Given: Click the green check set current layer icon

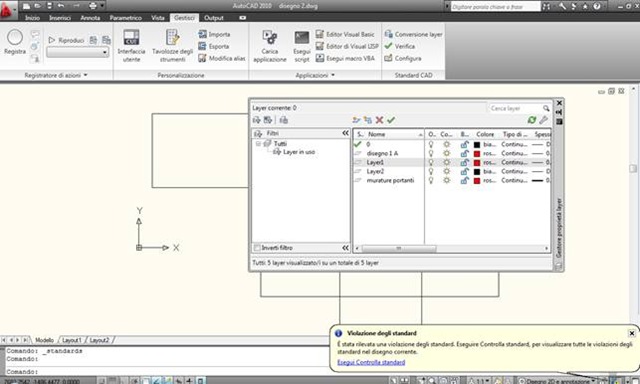Looking at the screenshot, I should point(391,120).
